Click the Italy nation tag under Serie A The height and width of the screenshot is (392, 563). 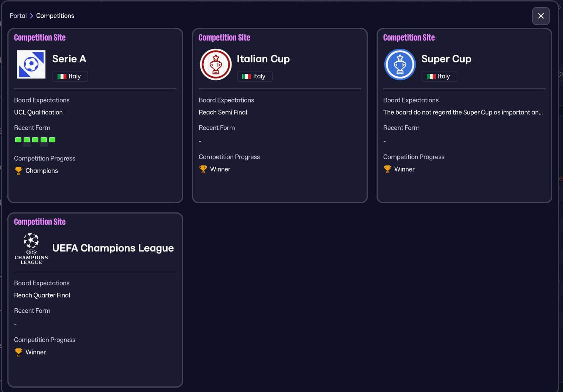(70, 76)
